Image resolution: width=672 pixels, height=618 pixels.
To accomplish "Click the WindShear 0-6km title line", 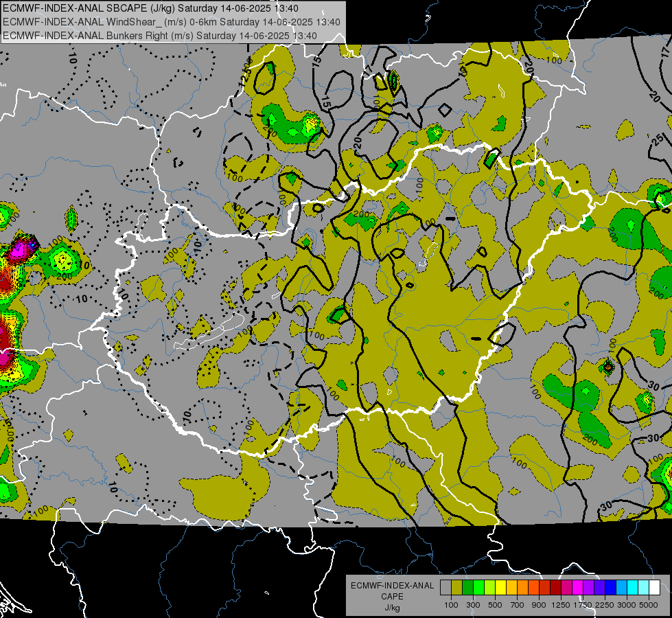I will (x=172, y=22).
